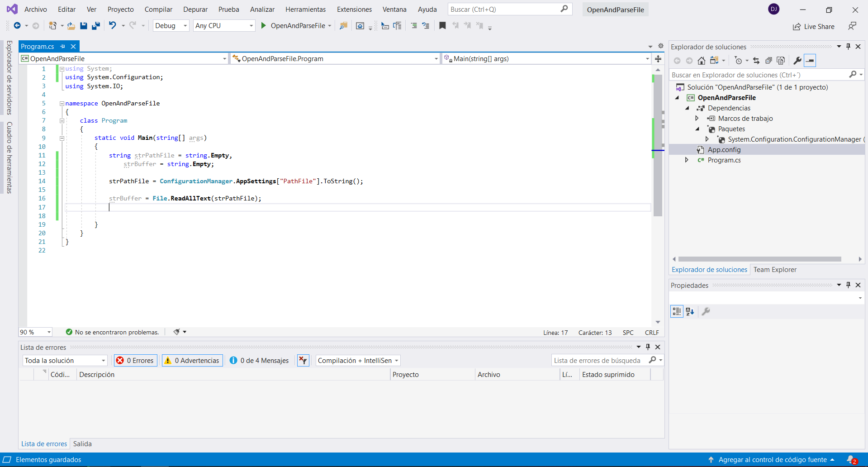
Task: Collapse all nodes in Solution Explorer
Action: [x=768, y=61]
